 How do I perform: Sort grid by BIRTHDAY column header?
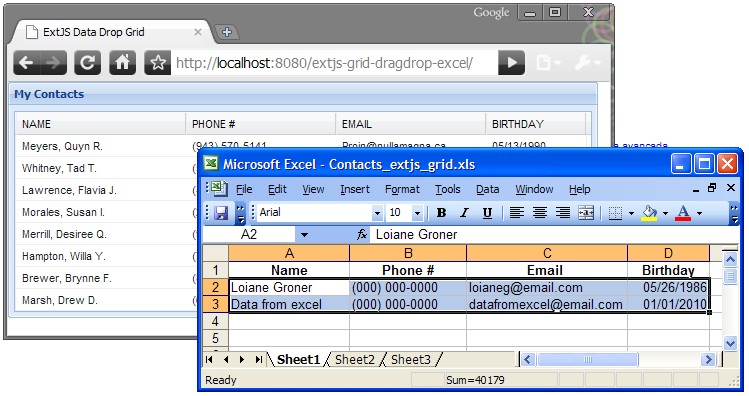click(535, 124)
